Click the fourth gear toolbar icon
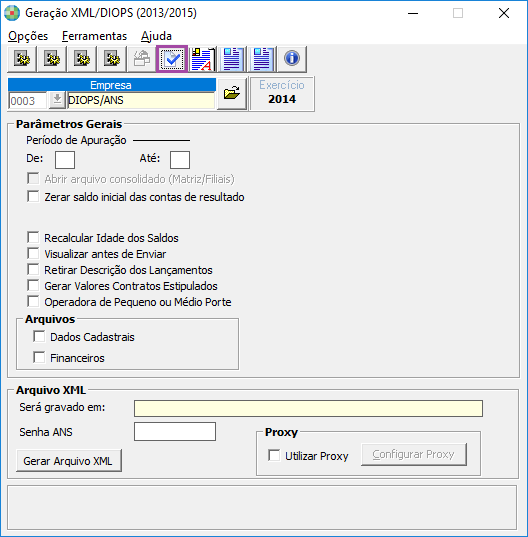Screen dimensions: 528x537 (x=112, y=59)
